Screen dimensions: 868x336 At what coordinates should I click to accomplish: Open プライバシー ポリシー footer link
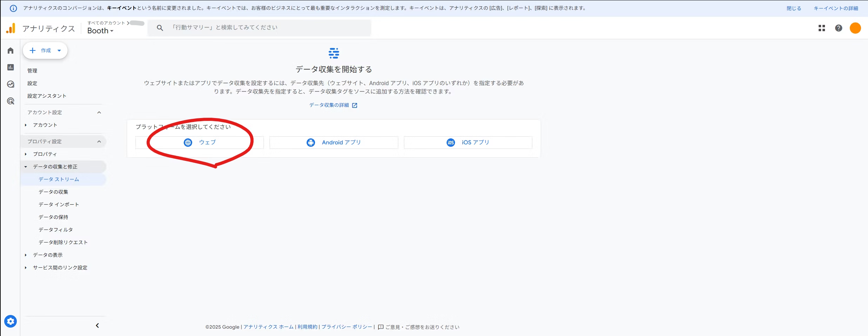click(347, 327)
